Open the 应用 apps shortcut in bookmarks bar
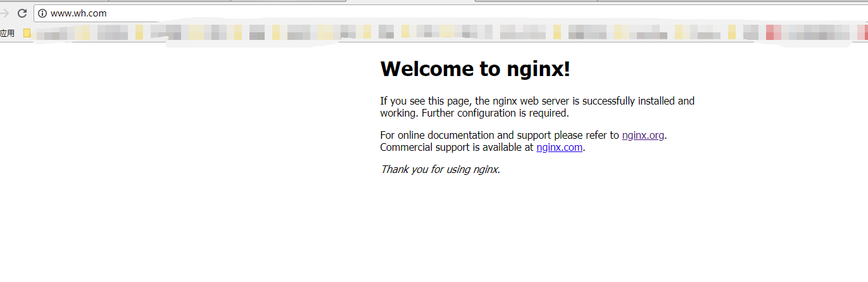 point(8,33)
